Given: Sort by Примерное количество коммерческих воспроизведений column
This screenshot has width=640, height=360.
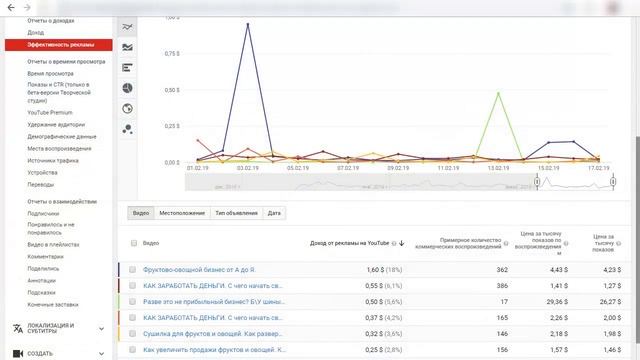Looking at the screenshot, I should coord(458,243).
